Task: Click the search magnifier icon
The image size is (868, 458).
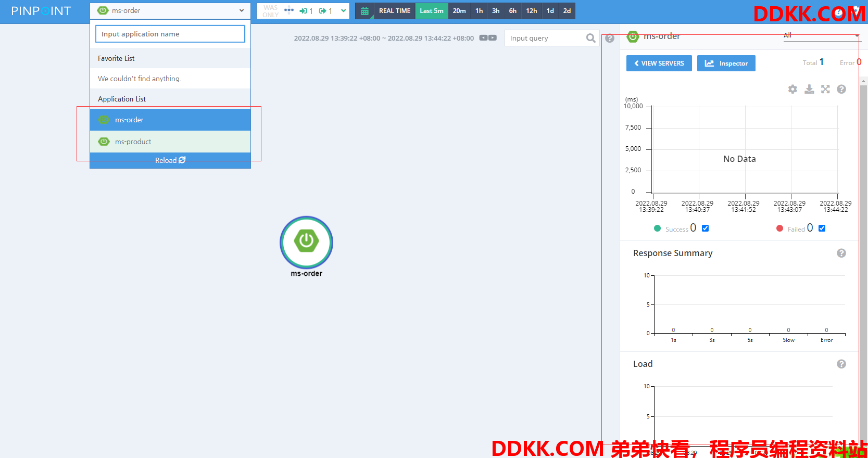Action: 590,38
